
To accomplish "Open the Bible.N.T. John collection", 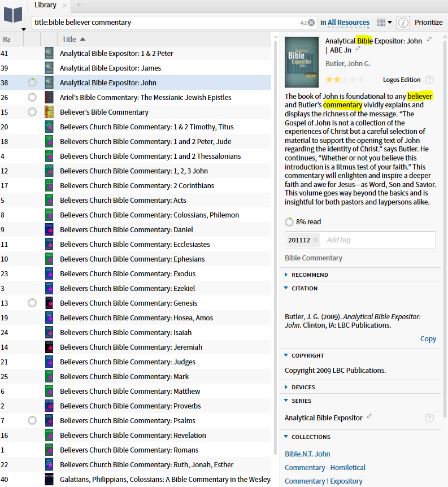I will [x=307, y=454].
